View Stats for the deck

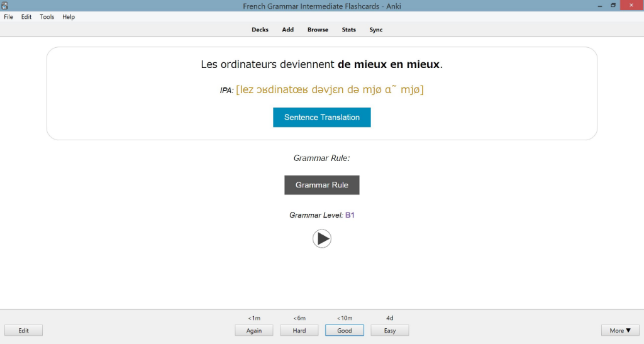[x=348, y=30]
